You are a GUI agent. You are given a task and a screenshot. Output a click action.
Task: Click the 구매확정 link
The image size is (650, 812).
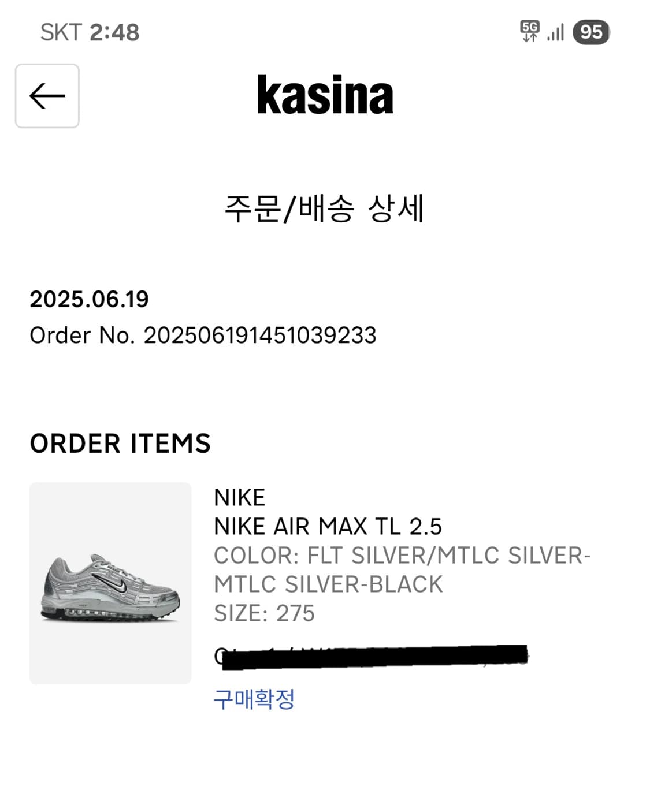254,699
